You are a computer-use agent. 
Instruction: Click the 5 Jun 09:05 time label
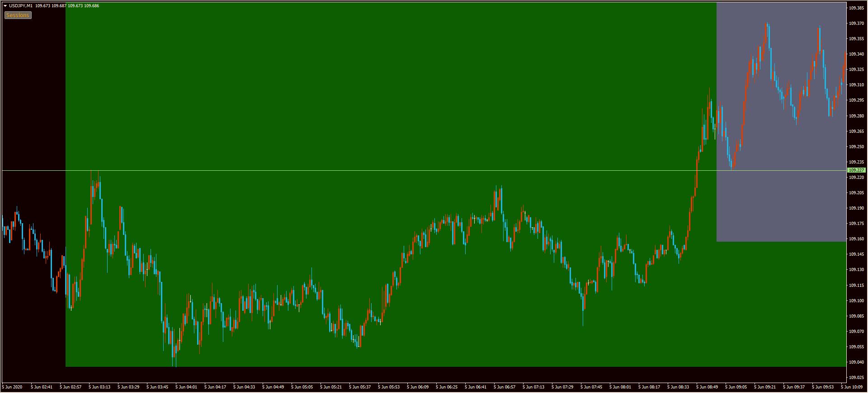[736, 387]
